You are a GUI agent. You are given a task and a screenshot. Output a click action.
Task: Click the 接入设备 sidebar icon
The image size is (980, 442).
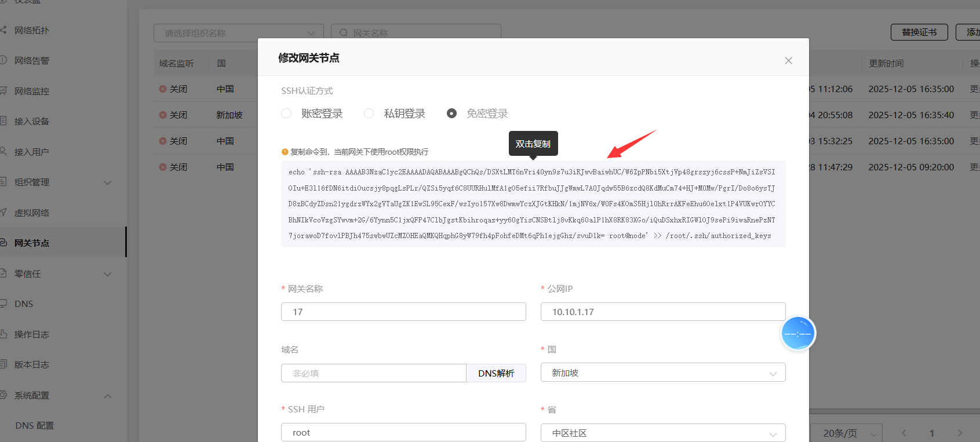click(3, 120)
